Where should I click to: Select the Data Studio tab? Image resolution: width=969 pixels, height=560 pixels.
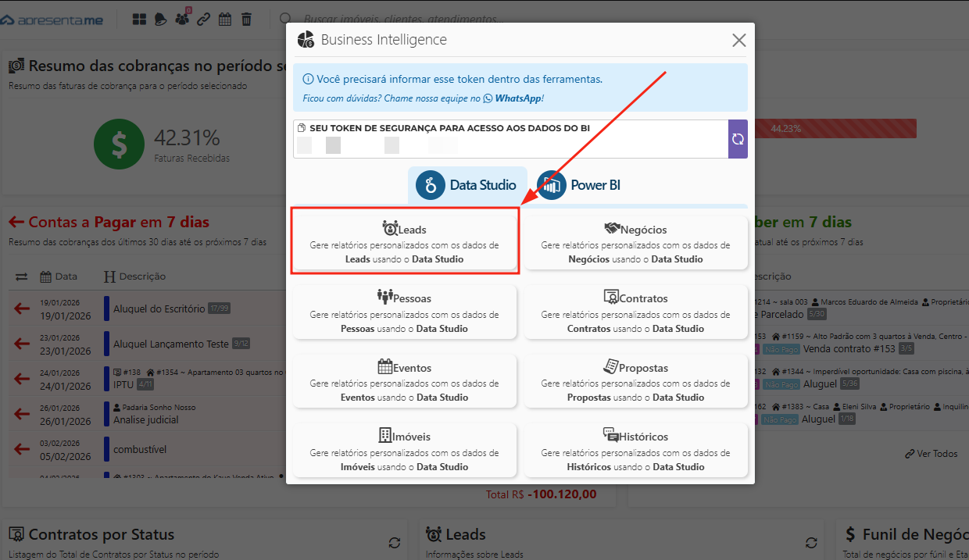click(x=467, y=185)
